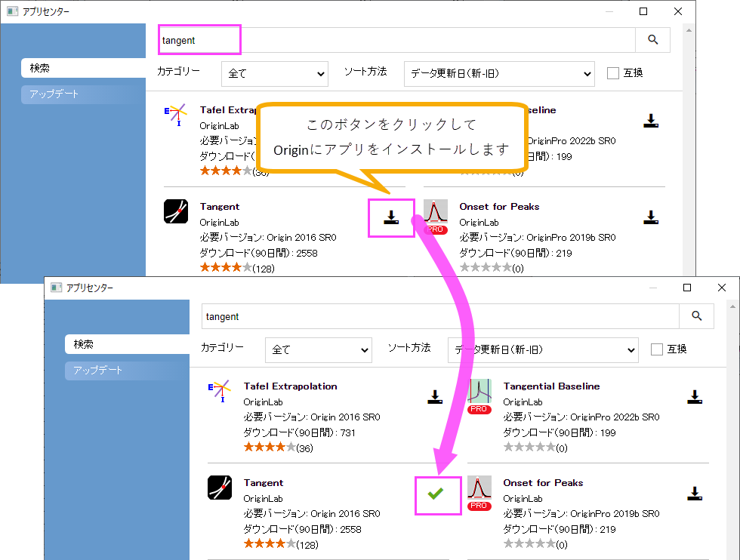The height and width of the screenshot is (560, 740).
Task: Click the tangent search field in the back window
Action: pyautogui.click(x=396, y=40)
